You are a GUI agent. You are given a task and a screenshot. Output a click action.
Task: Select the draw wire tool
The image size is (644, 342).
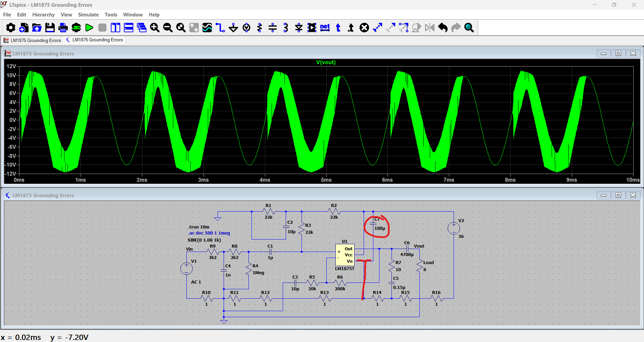point(220,28)
